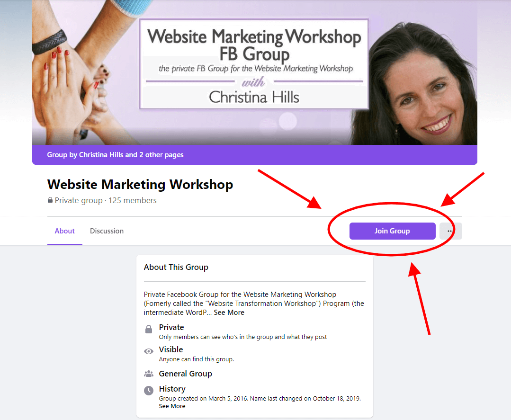The image size is (511, 420).
Task: Click the eye icon next to Visible
Action: pos(149,351)
